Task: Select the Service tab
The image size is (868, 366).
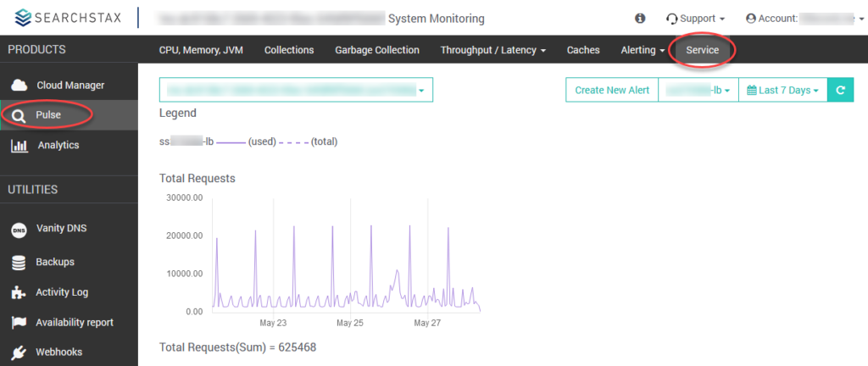Action: pyautogui.click(x=702, y=50)
